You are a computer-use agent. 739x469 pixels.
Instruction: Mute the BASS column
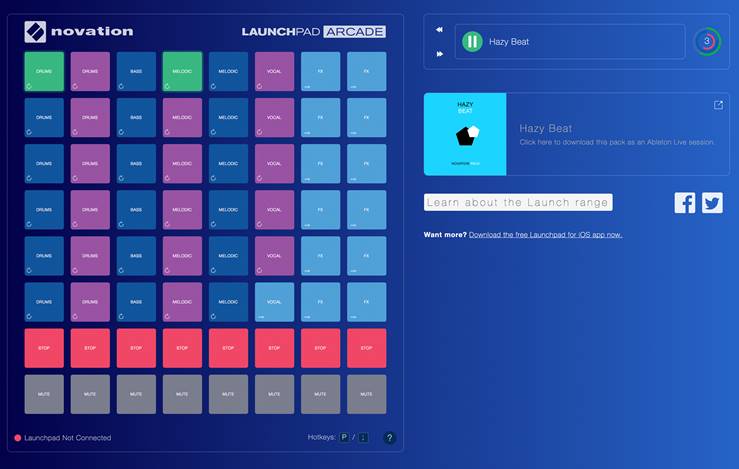click(136, 395)
